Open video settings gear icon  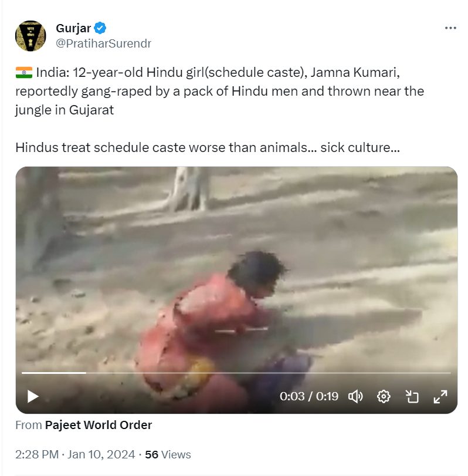(384, 396)
